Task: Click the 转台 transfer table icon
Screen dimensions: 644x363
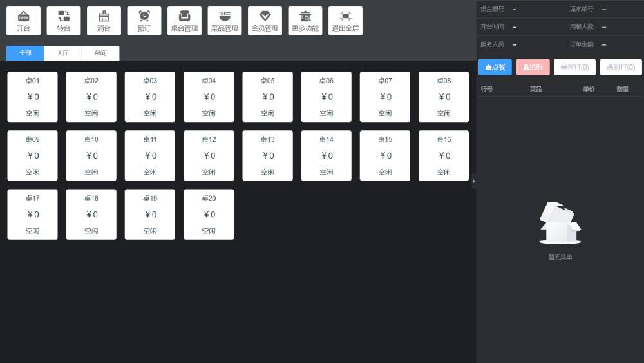Action: point(64,21)
